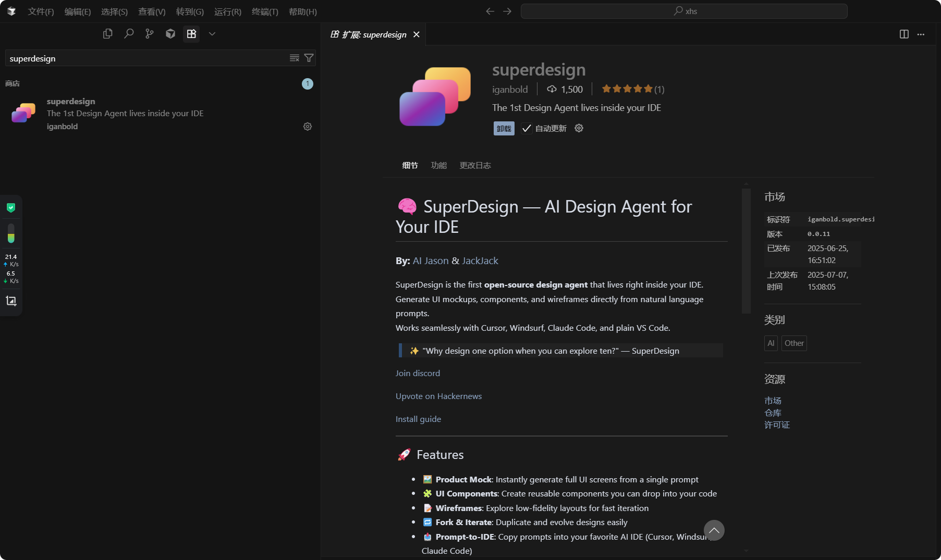Click the superdesign logo in the details page

[x=435, y=96]
